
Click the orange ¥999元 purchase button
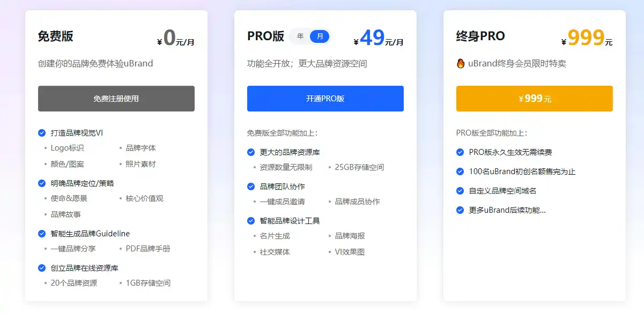(535, 99)
